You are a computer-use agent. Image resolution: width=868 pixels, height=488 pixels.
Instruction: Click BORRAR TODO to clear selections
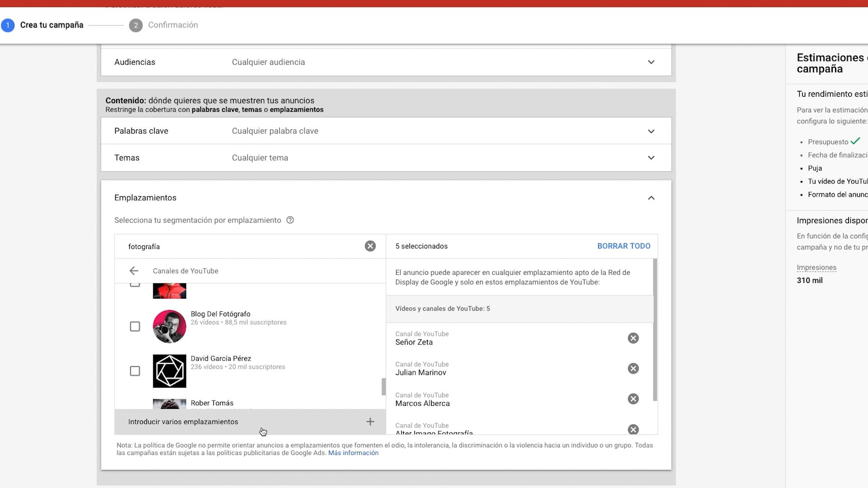tap(624, 246)
